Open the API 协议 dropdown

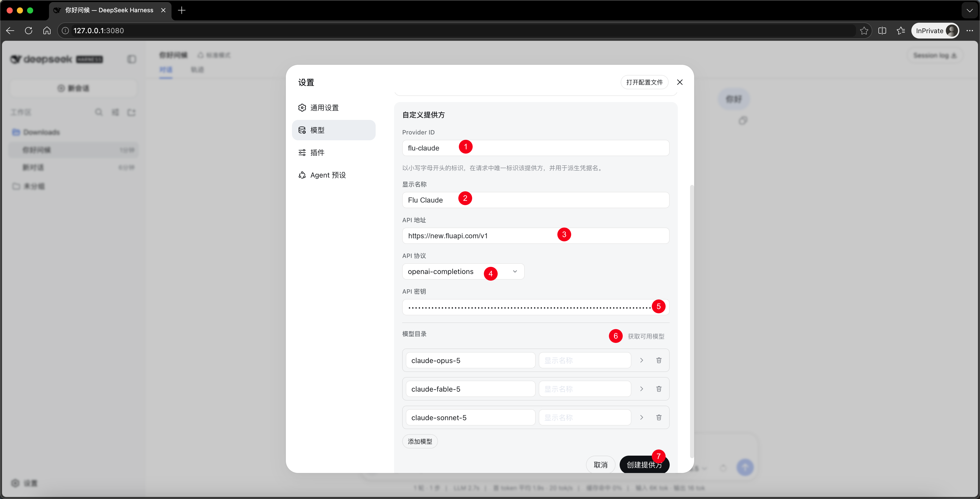463,271
